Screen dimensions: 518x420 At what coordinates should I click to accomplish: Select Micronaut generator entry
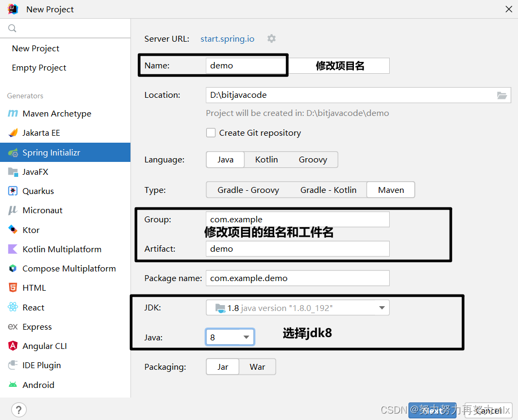tap(65, 211)
